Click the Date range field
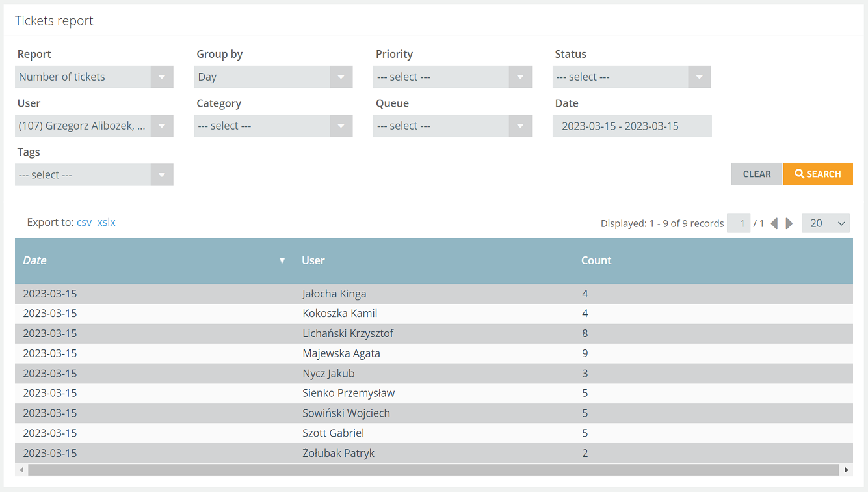868x492 pixels. pos(632,126)
